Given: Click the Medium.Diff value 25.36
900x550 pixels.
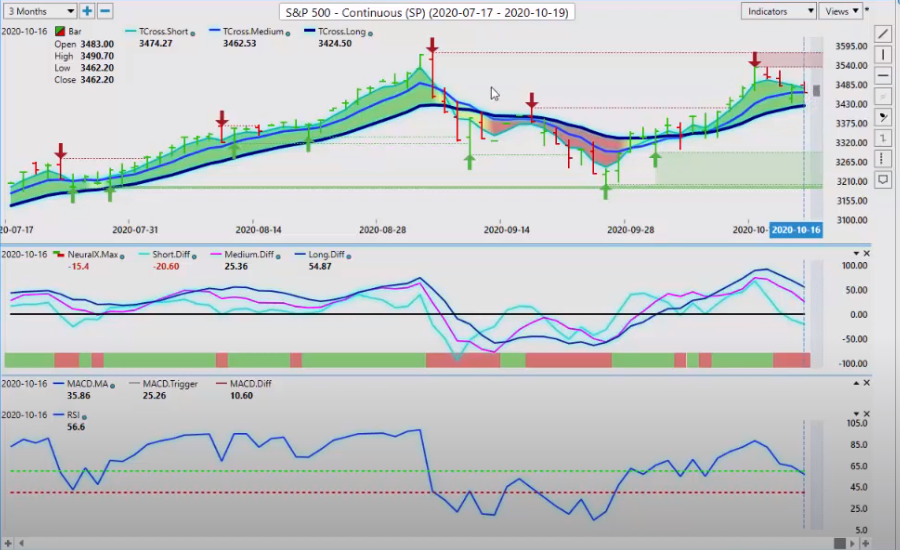Looking at the screenshot, I should [x=236, y=266].
